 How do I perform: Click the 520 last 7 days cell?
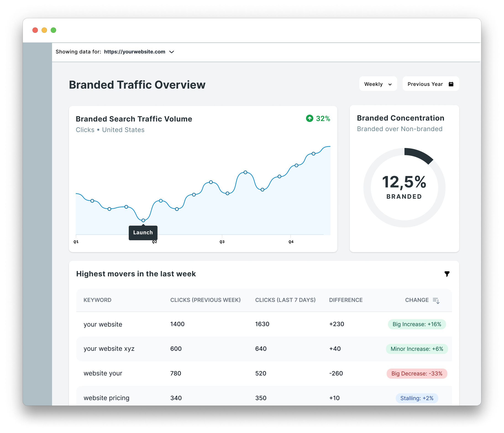(260, 373)
